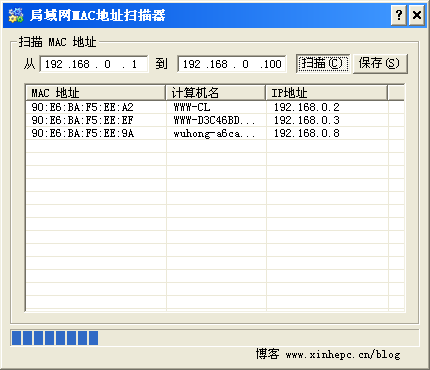Close the MAC scanner window
The width and height of the screenshot is (430, 370).
tap(417, 15)
